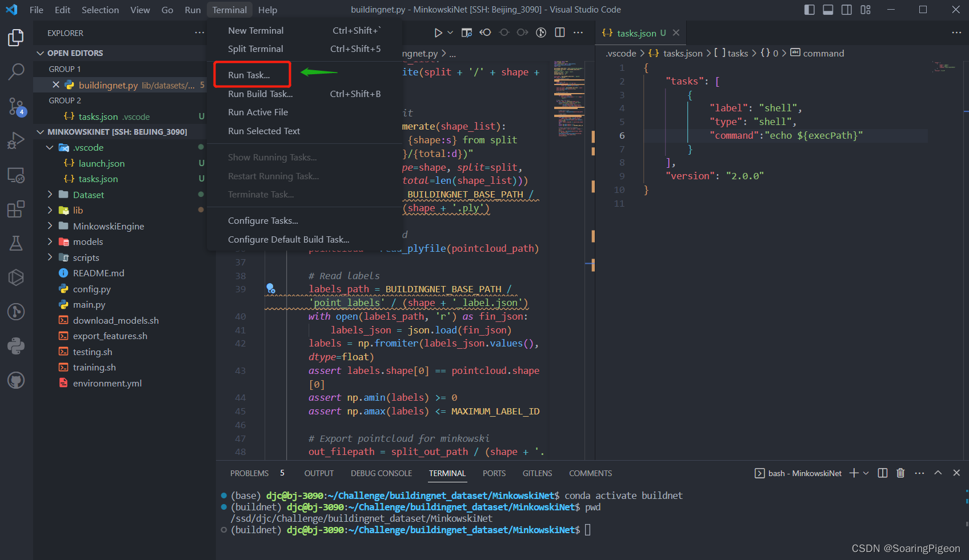Open the GitHub icon in activity bar
This screenshot has height=560, width=969.
coord(16,380)
